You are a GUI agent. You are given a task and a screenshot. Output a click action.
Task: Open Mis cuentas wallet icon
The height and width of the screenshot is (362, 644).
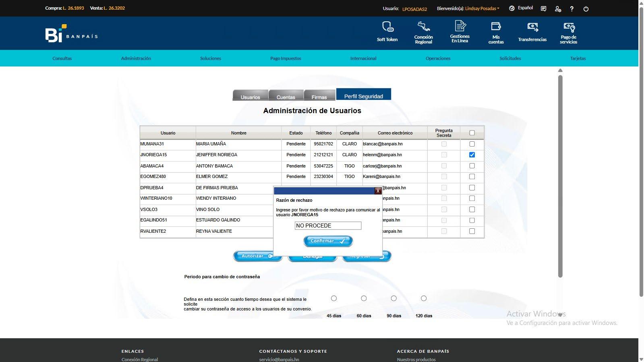point(496,27)
